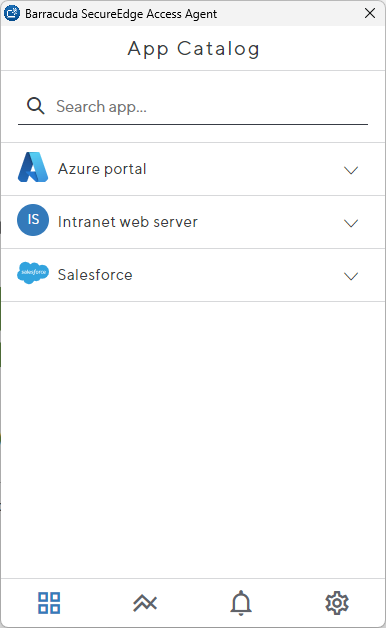Click the Azure portal logo icon
386x628 pixels.
click(x=33, y=167)
